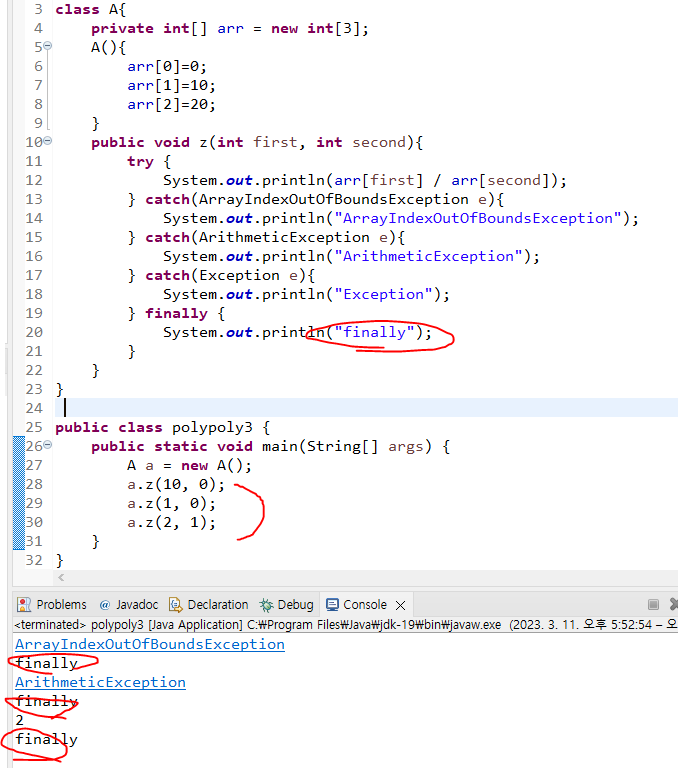Click line number 32 in the gutter
This screenshot has width=678, height=768.
click(x=34, y=560)
